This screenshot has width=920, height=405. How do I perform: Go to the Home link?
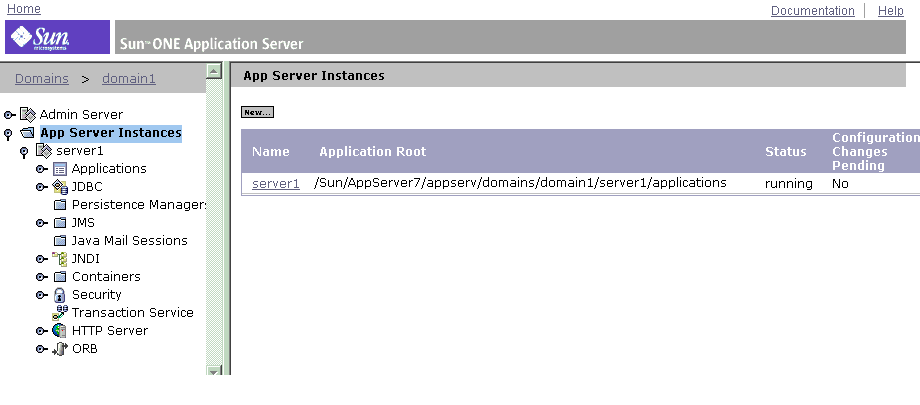pyautogui.click(x=23, y=9)
